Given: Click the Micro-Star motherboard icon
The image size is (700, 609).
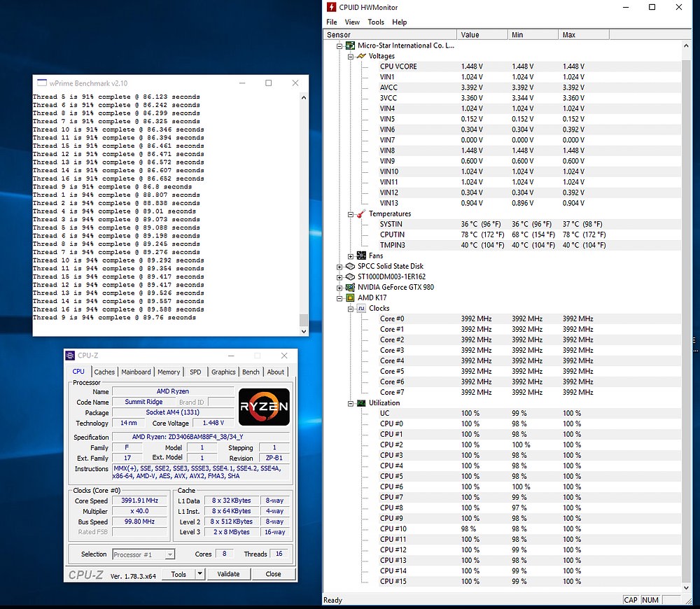Looking at the screenshot, I should tap(351, 45).
